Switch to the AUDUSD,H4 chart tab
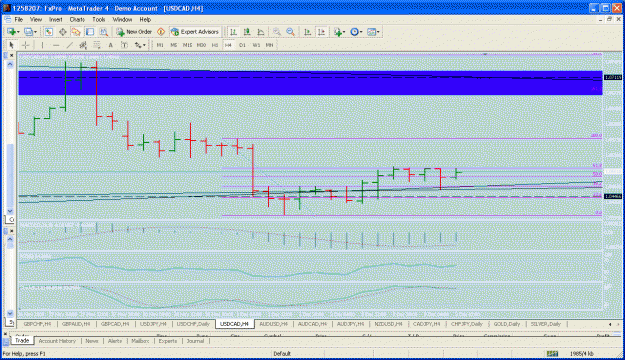Viewport: 625px width, 360px height. click(273, 324)
